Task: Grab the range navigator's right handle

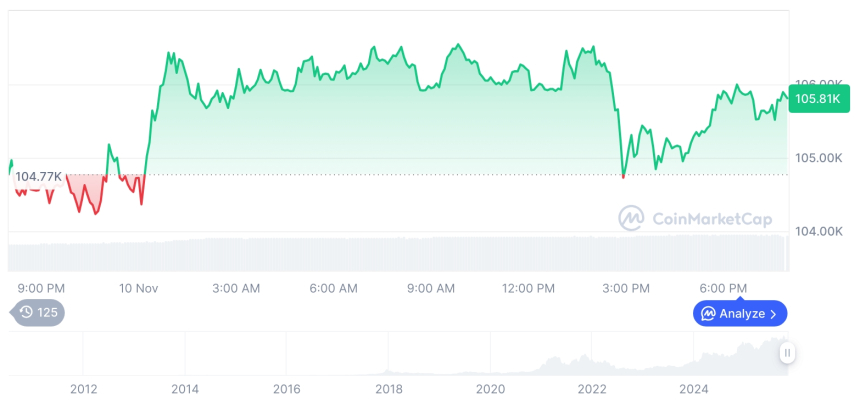Action: click(x=788, y=352)
